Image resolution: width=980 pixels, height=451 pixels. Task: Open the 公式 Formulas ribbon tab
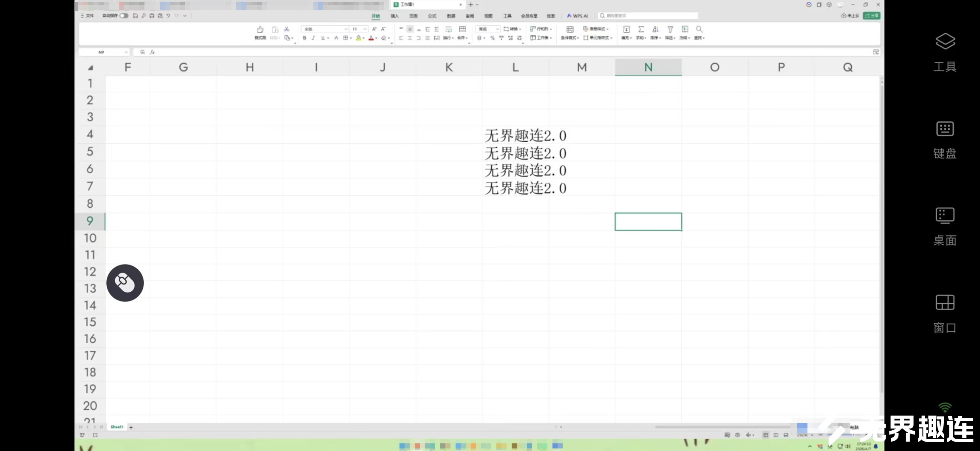(432, 16)
